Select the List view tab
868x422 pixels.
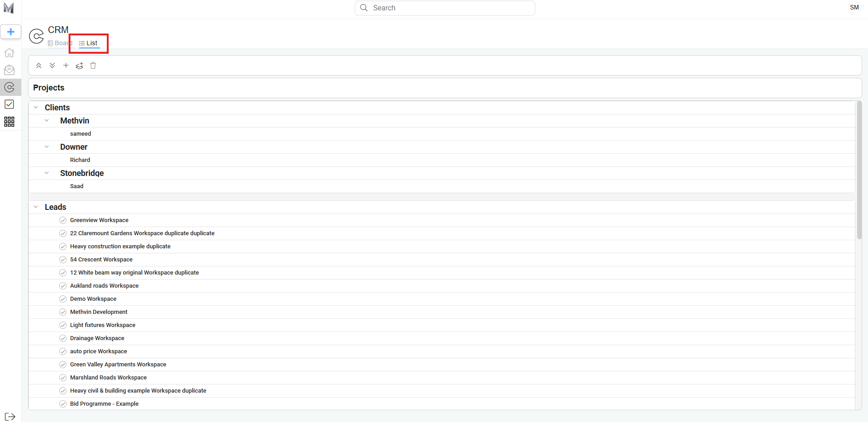(x=89, y=43)
